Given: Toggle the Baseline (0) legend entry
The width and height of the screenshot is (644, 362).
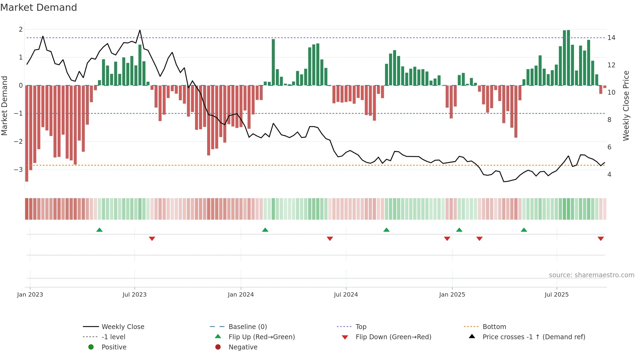Looking at the screenshot, I should coord(238,327).
